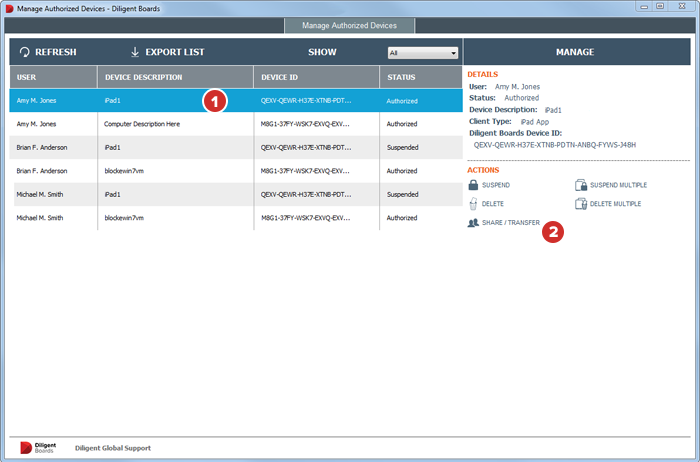Image resolution: width=700 pixels, height=462 pixels.
Task: Select the Computer Description Here cell
Action: pyautogui.click(x=142, y=124)
